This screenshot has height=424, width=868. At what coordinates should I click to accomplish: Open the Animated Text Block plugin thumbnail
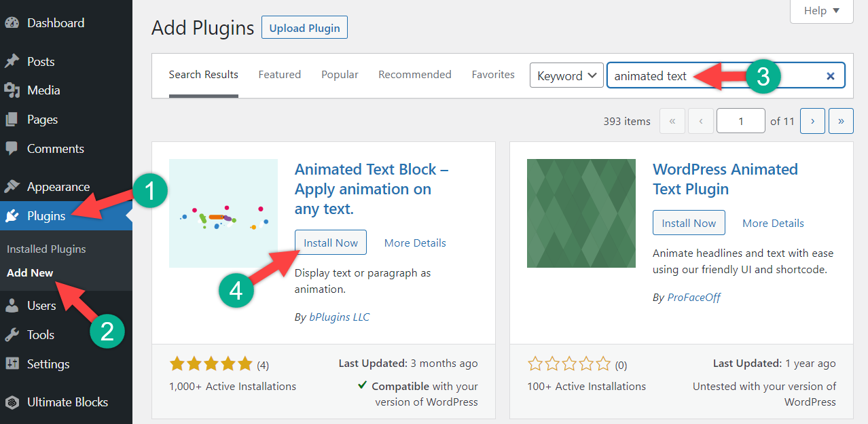(223, 213)
